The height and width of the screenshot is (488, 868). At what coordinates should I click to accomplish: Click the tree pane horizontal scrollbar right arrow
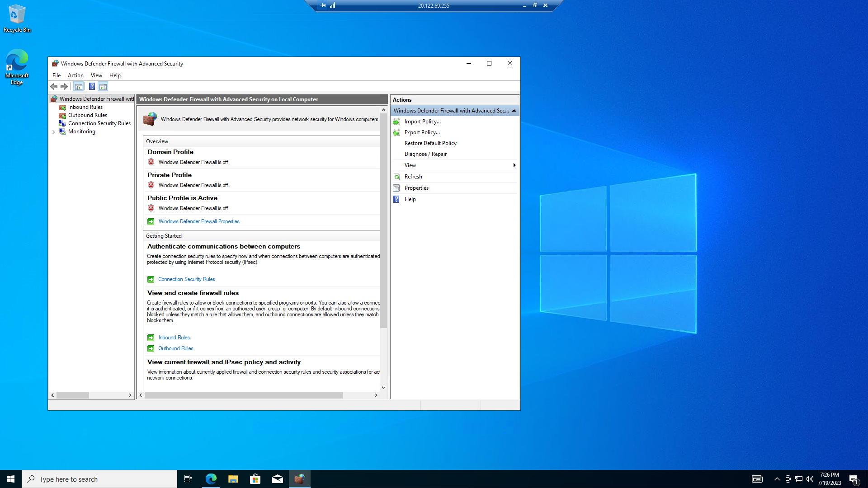130,395
